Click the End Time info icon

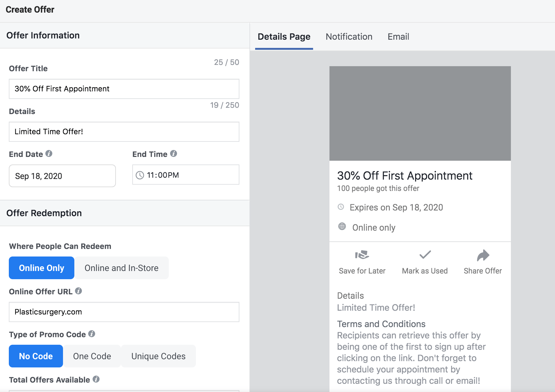coord(174,154)
